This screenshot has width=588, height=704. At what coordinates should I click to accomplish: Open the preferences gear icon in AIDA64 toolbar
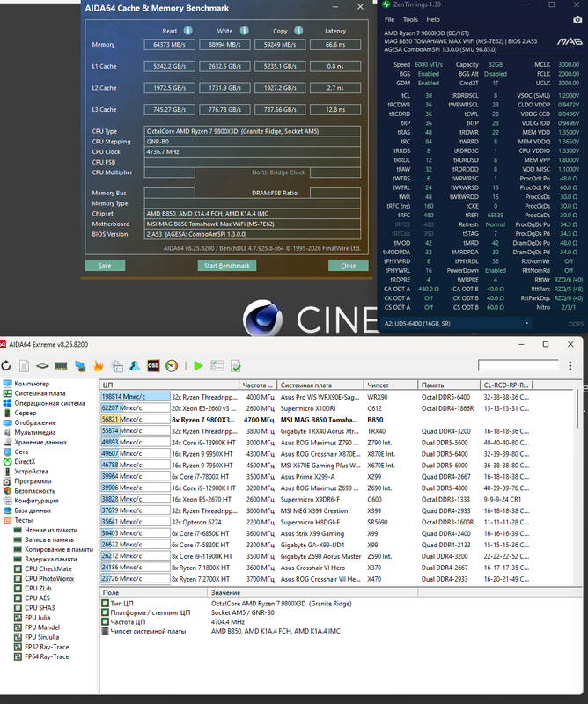point(117,366)
